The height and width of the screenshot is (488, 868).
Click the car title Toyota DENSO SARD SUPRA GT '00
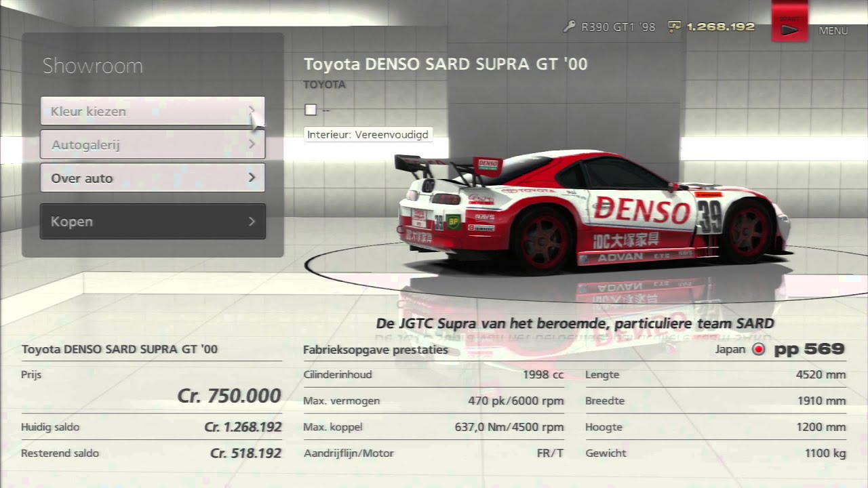click(x=446, y=64)
